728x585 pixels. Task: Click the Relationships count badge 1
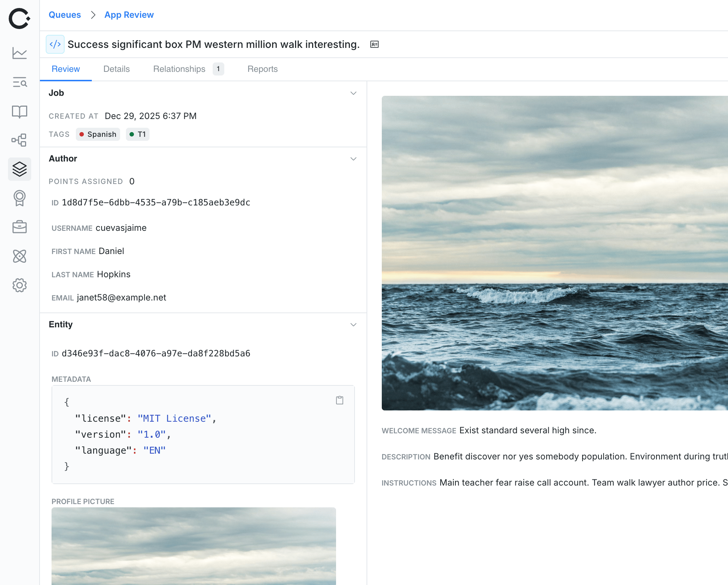click(x=218, y=69)
